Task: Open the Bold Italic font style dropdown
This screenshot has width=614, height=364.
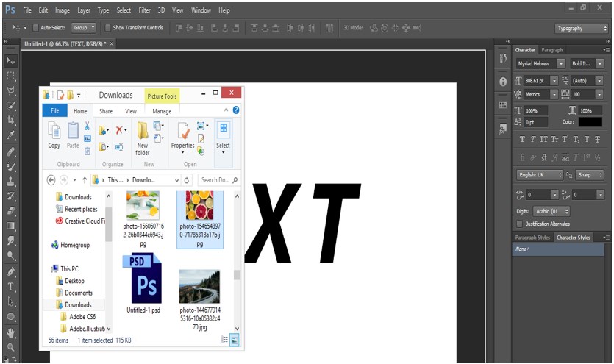Action: pos(599,63)
